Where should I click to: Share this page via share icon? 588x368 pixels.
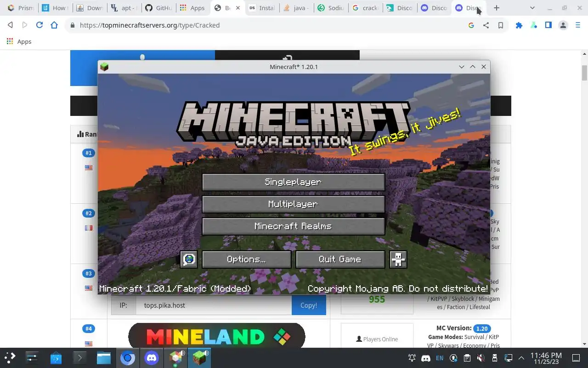[x=486, y=25]
